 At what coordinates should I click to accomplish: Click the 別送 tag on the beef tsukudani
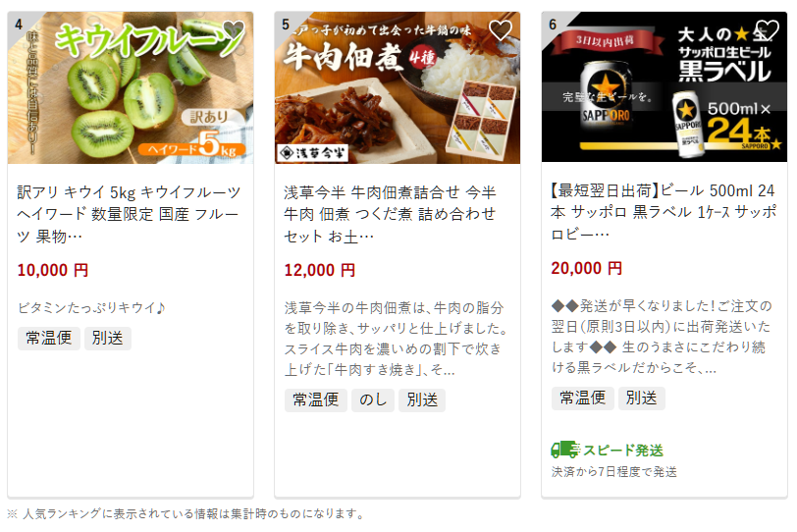[x=422, y=400]
